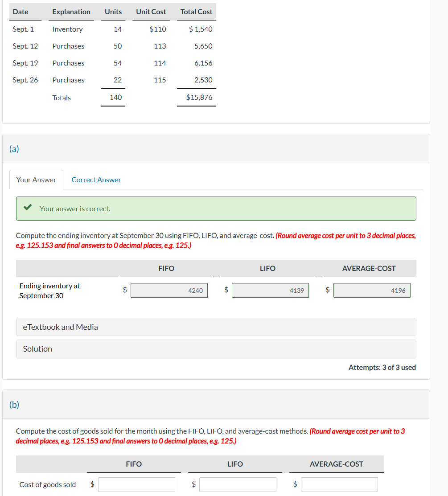
Task: Click the 'Your answer is correct.' message
Action: pyautogui.click(x=75, y=209)
